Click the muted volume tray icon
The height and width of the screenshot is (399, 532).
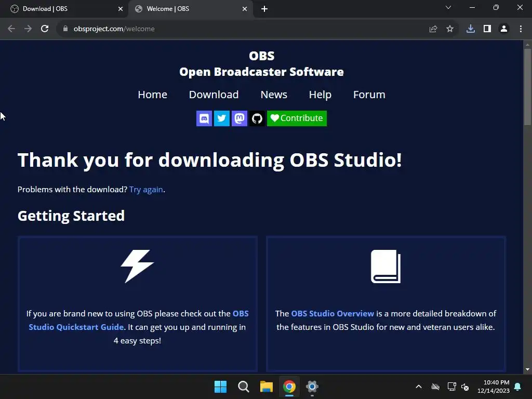(465, 387)
